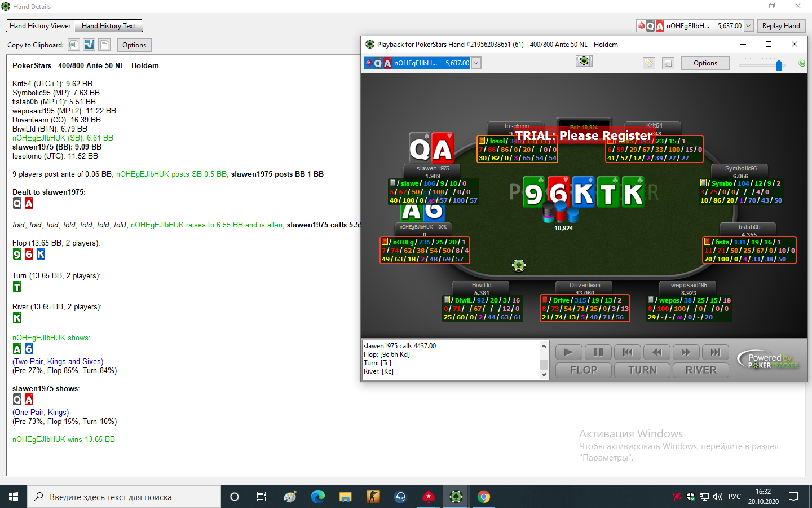Viewport: 812px width, 508px height.
Task: Open the notification center icon
Action: 793,497
